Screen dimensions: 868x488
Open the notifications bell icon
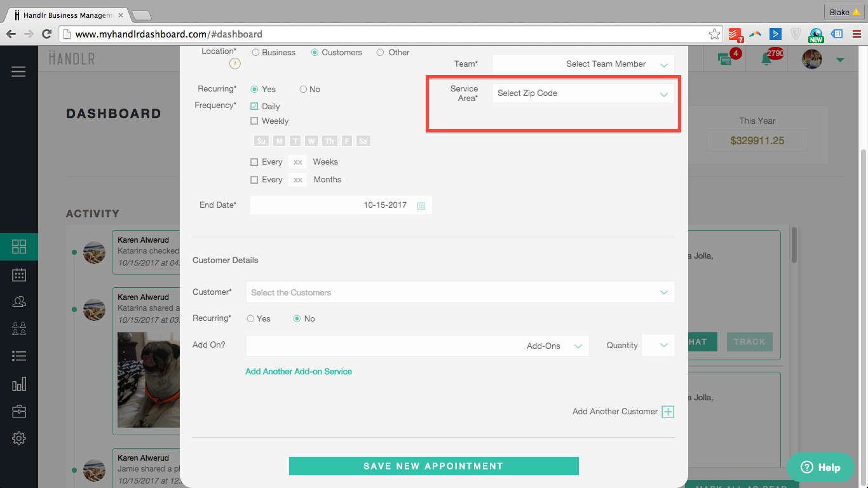click(x=767, y=59)
